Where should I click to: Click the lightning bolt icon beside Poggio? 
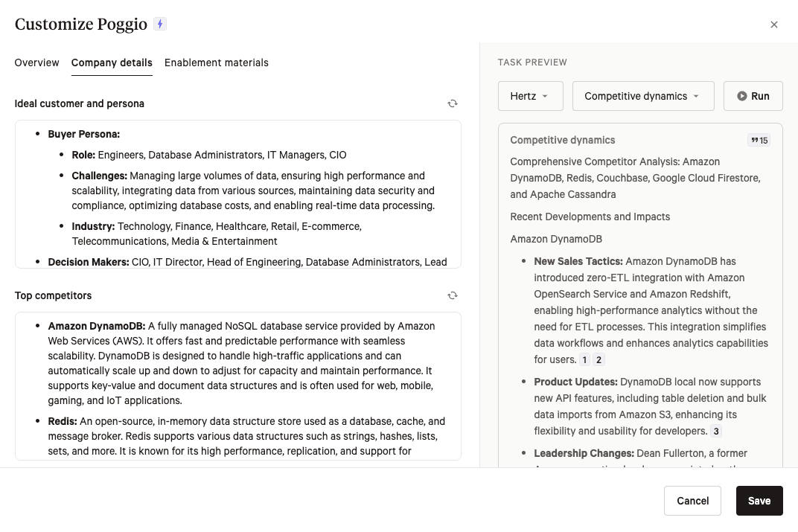(x=160, y=24)
